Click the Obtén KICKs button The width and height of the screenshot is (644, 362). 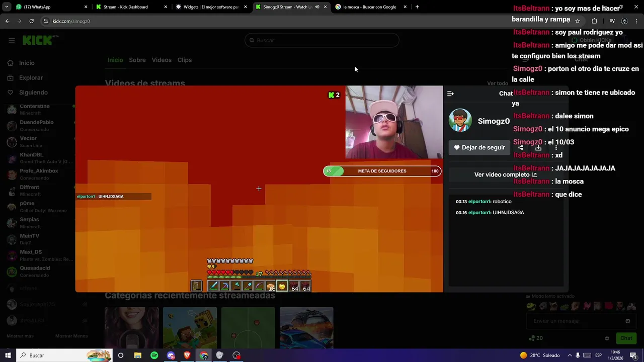point(592,40)
